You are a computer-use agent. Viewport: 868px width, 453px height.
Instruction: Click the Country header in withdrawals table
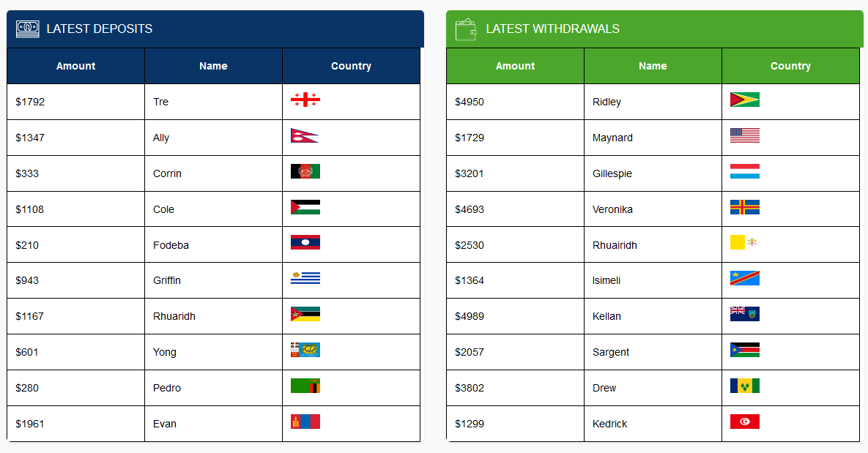coord(790,66)
